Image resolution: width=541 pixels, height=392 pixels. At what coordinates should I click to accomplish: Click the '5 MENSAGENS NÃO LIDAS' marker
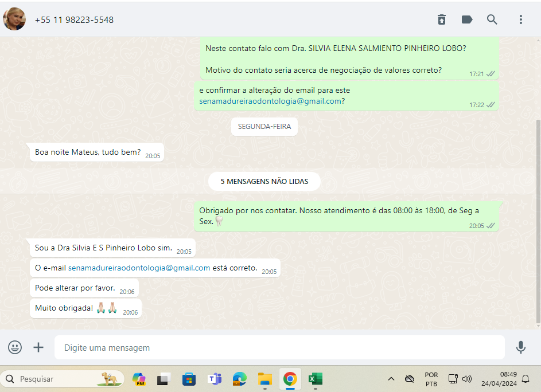tap(264, 181)
